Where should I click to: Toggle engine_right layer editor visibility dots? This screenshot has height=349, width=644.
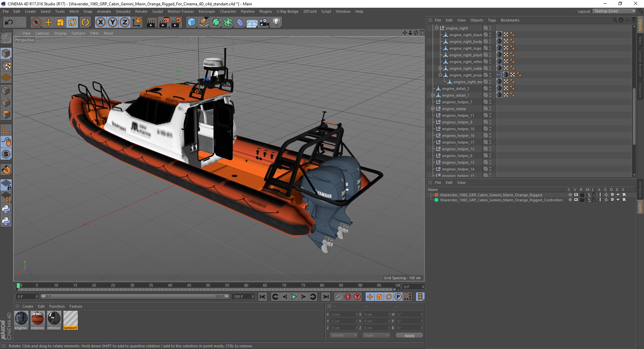pyautogui.click(x=490, y=28)
